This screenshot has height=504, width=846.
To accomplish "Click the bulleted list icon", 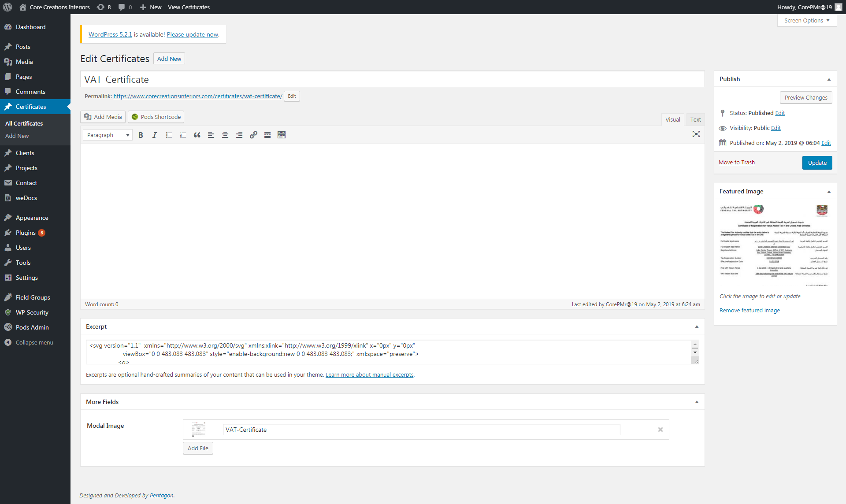I will point(169,135).
